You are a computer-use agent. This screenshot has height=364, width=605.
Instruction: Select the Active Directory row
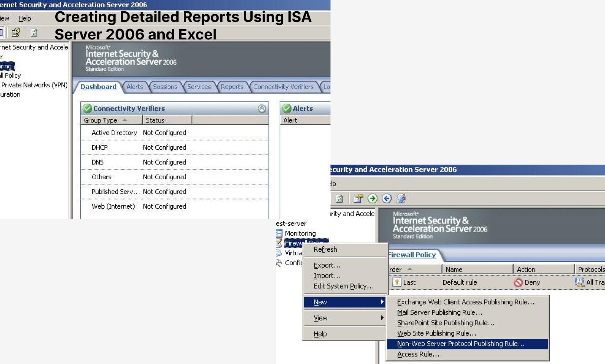174,133
